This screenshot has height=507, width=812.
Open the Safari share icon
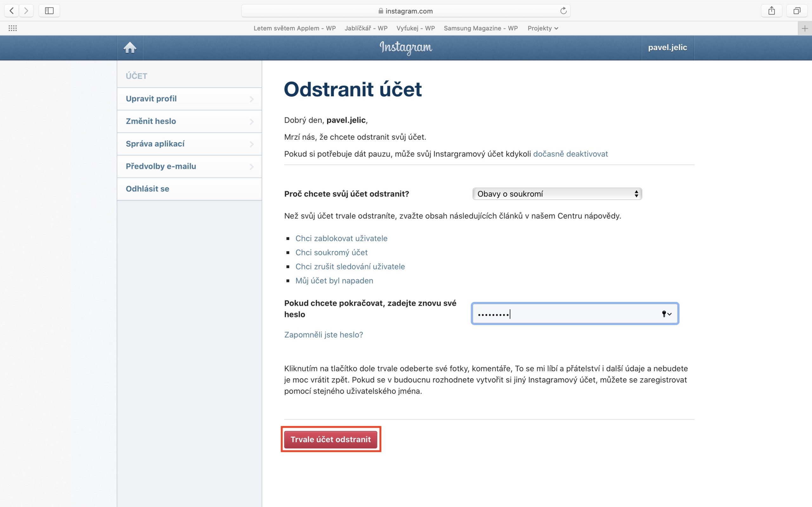pyautogui.click(x=771, y=11)
